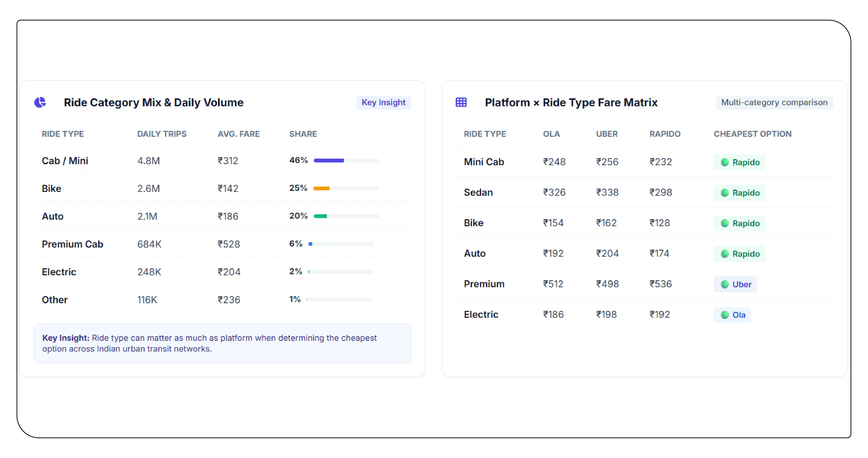
Task: Click the Platform × Ride Type Fare Matrix title
Action: 571,102
